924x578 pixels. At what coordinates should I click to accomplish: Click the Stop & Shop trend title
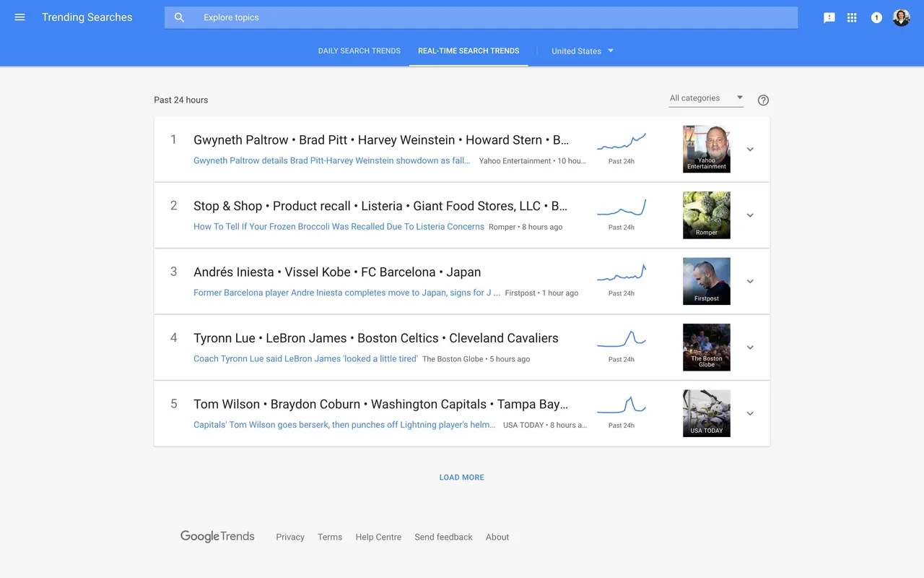click(380, 206)
